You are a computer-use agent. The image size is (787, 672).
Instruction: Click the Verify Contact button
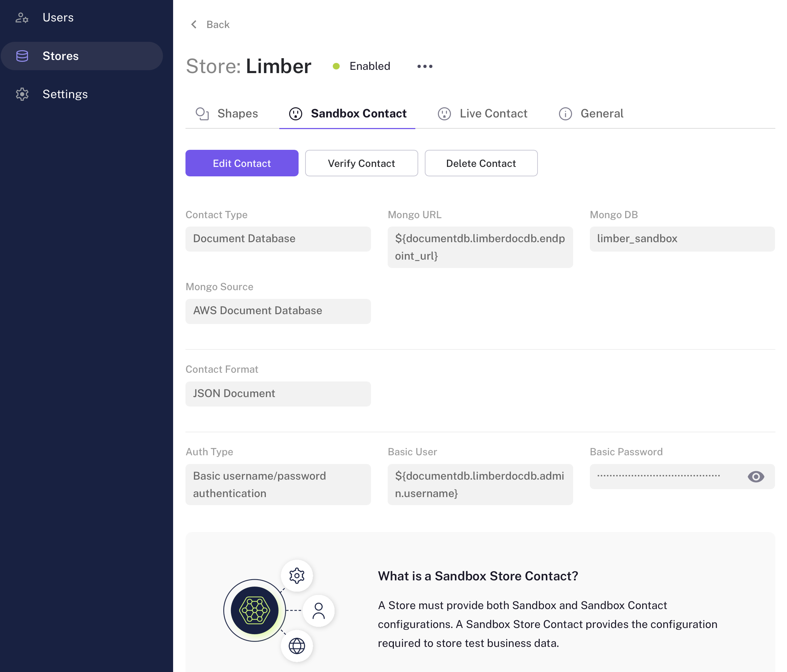pyautogui.click(x=361, y=163)
